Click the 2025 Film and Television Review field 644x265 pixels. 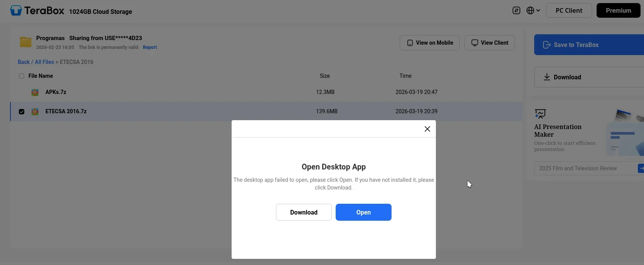[586, 168]
